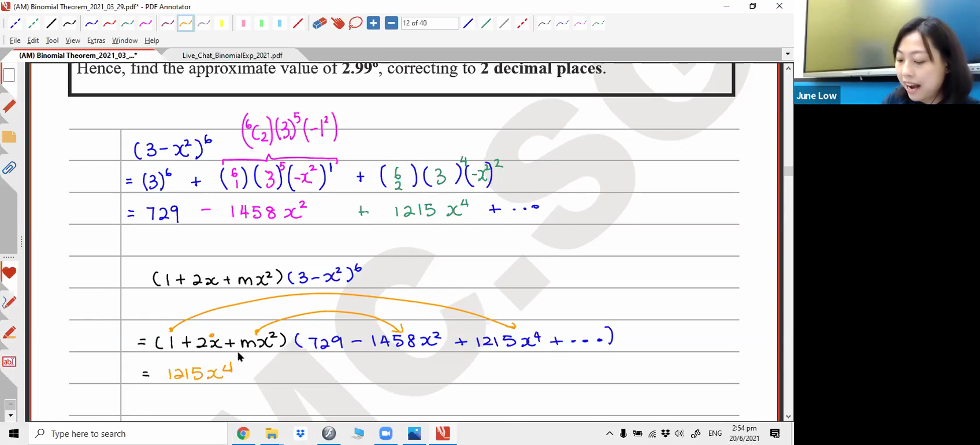Open the Window menu

125,40
